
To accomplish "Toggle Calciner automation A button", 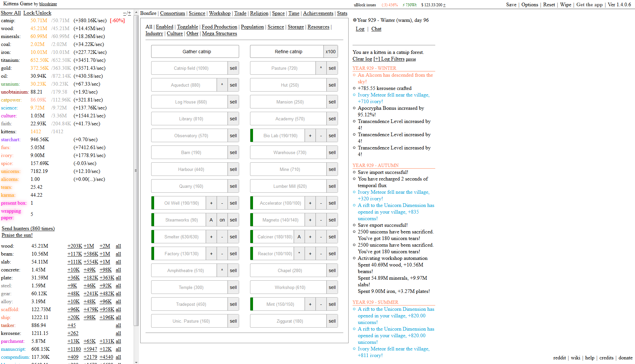I will pyautogui.click(x=299, y=237).
